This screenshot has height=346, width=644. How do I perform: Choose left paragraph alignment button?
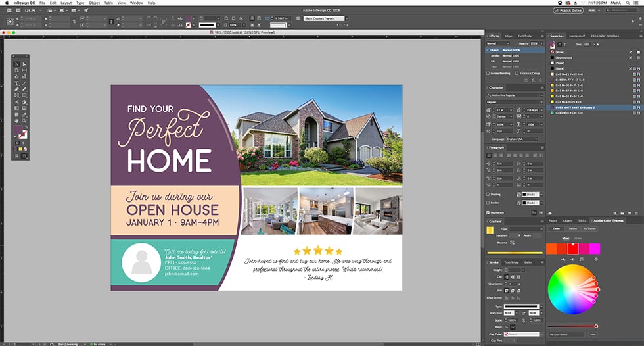tap(489, 155)
